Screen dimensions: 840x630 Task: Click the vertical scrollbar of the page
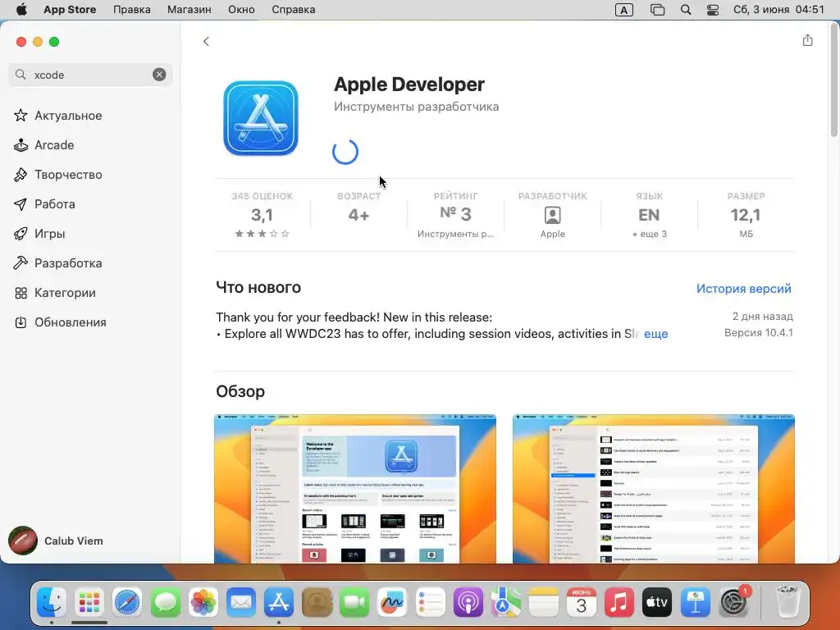pos(833,80)
